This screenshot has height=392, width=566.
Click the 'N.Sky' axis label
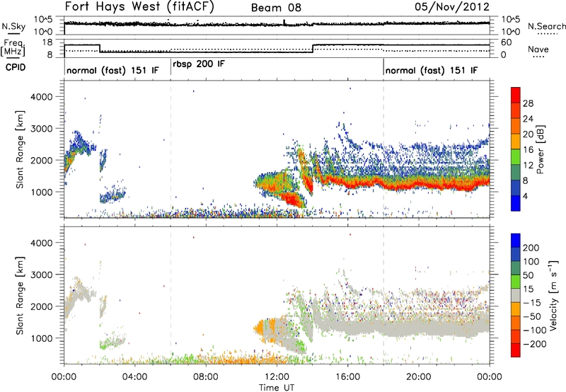[x=13, y=26]
